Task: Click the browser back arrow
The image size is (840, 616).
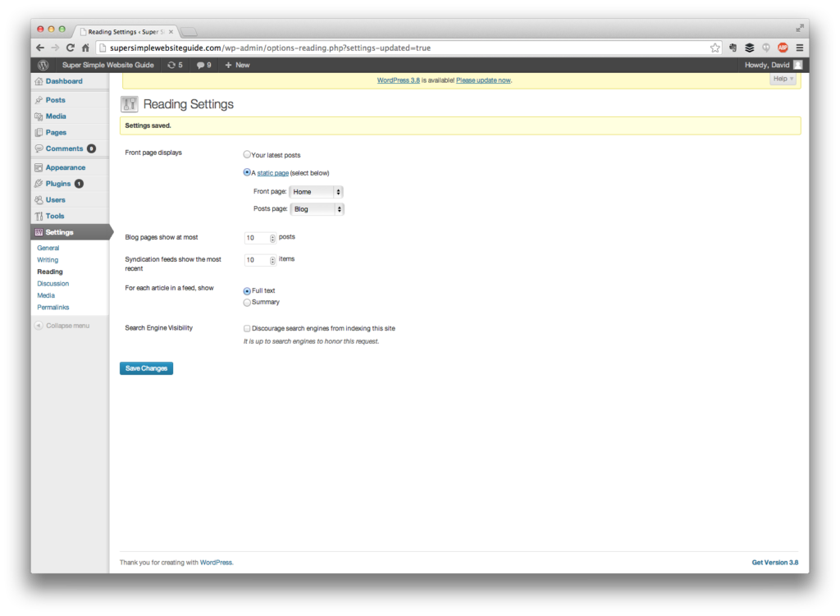Action: [x=40, y=48]
